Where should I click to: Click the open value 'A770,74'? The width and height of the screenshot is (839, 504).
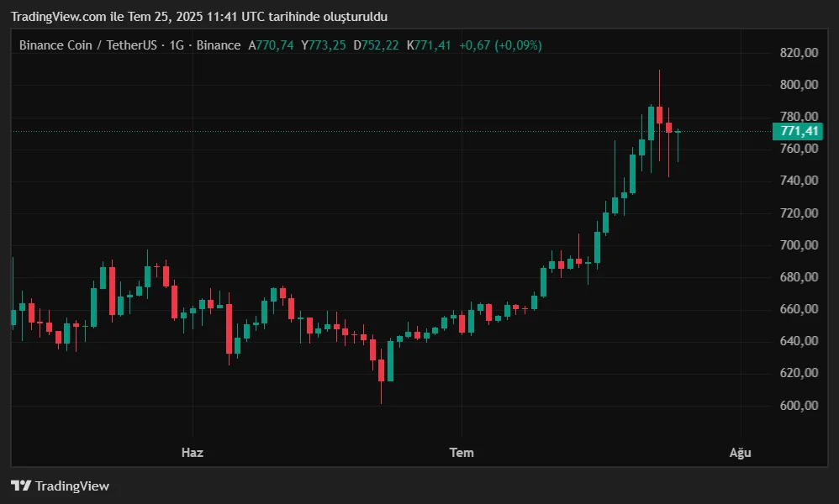[271, 45]
